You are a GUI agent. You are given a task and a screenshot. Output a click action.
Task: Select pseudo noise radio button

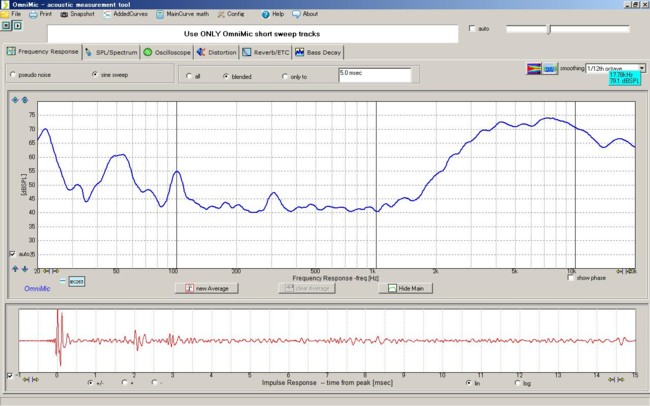point(13,75)
